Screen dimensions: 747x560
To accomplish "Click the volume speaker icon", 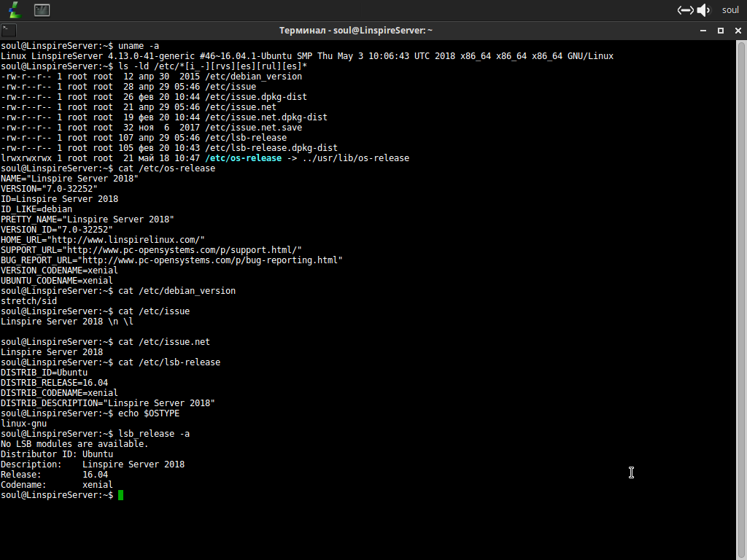I will 703,10.
